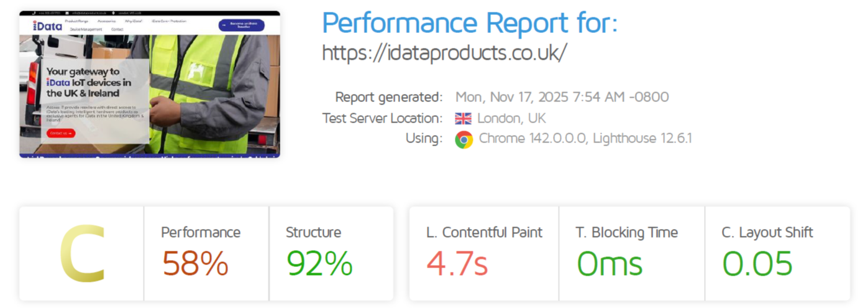Click the Chrome 142.0.0.0, Lighthouse 12.6.1 text
This screenshot has width=868, height=308.
click(584, 138)
